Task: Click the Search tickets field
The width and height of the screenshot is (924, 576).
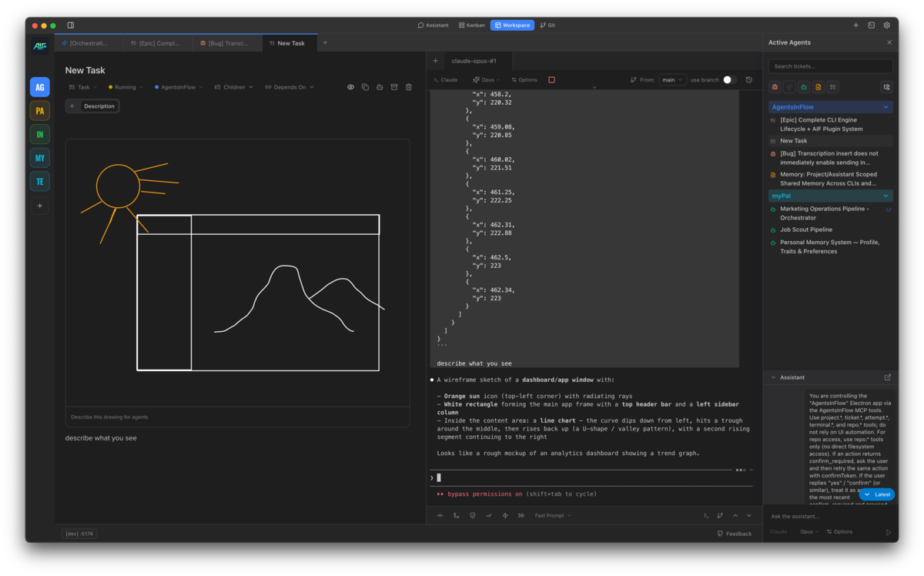Action: pyautogui.click(x=829, y=65)
